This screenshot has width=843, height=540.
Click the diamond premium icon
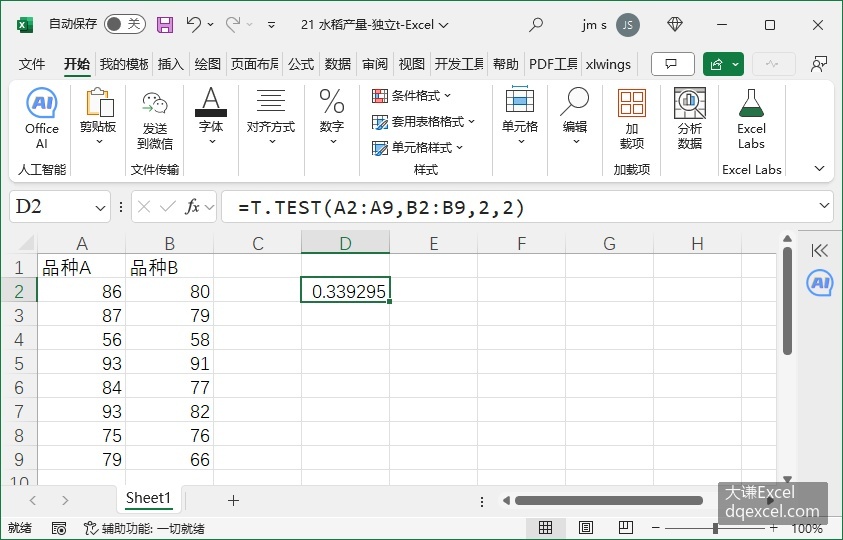click(675, 24)
